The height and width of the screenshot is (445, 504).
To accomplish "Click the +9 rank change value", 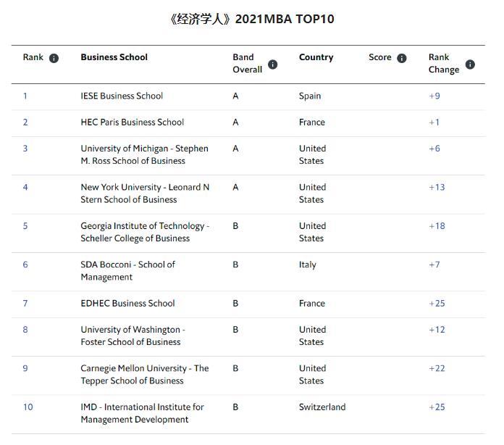I will pos(434,96).
